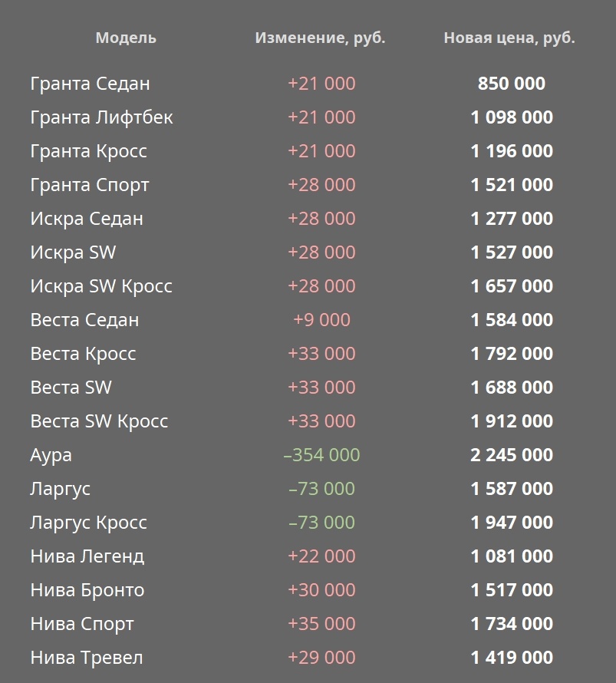
Task: Select the "Гранта Седан" model name
Action: click(x=91, y=84)
